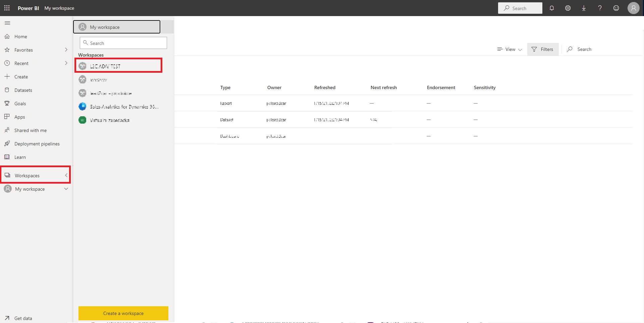The height and width of the screenshot is (323, 644).
Task: Open the user profile avatar
Action: coord(633,8)
